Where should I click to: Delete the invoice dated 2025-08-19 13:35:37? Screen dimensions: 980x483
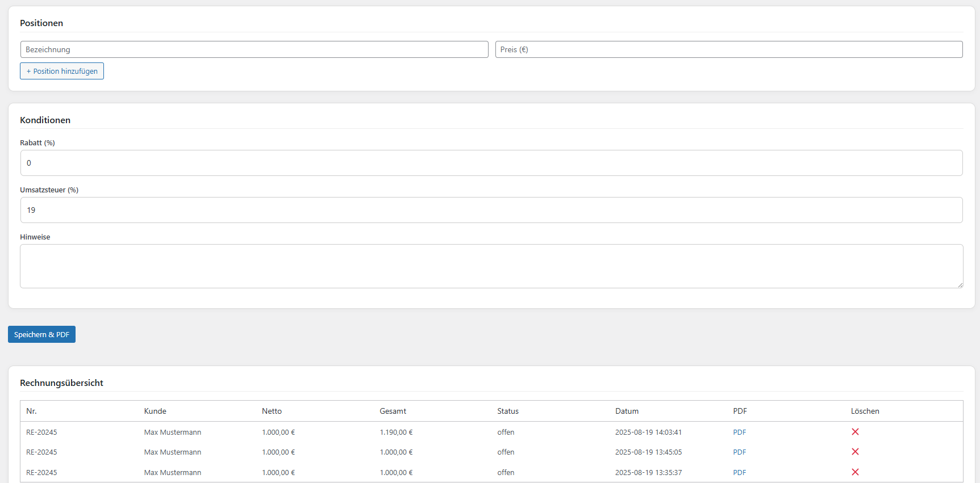[x=855, y=472]
